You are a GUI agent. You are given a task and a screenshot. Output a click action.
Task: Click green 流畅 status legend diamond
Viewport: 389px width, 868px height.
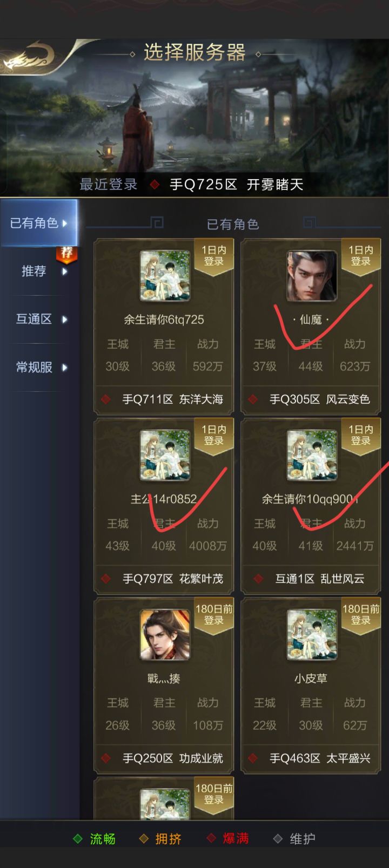click(78, 838)
